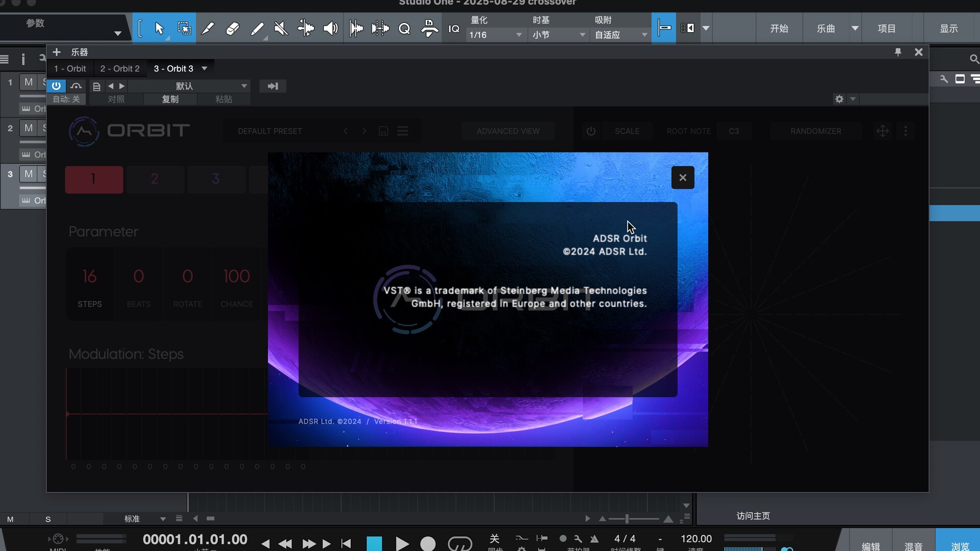Click fast forward in transport
980x551 pixels.
[x=309, y=544]
